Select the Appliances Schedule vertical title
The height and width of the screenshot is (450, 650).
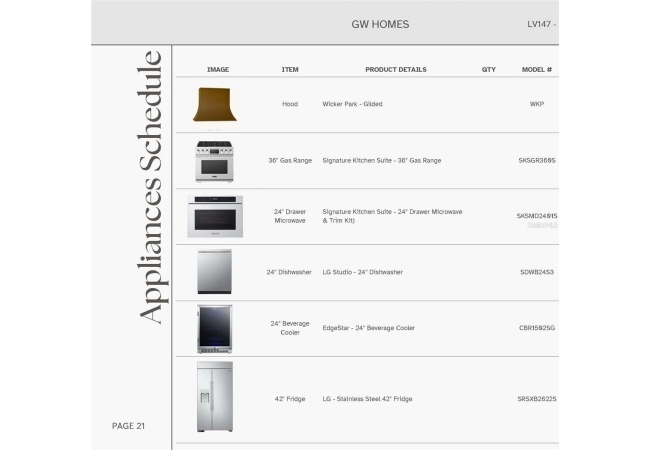148,187
